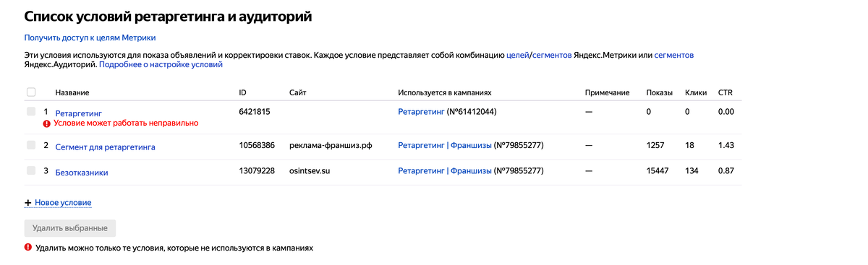This screenshot has height=265, width=868.
Task: Check the box for row 1 Ретаргетинг
Action: point(31,112)
